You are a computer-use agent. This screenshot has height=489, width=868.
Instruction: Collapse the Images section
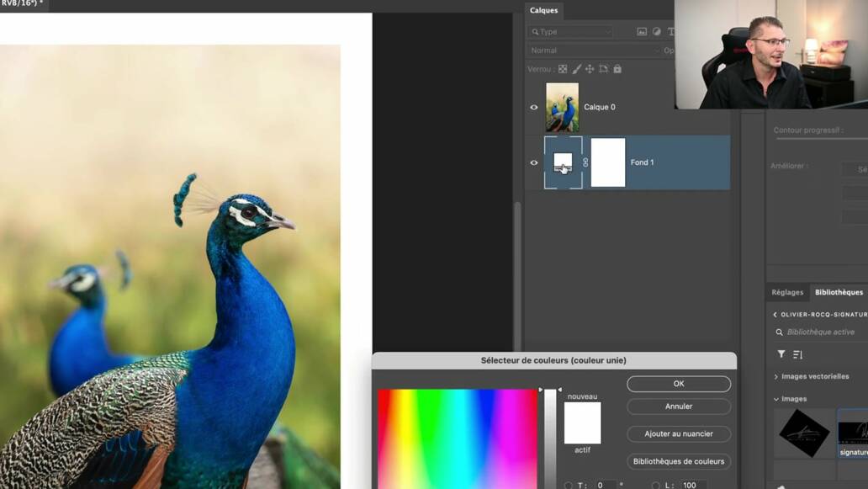coord(775,398)
